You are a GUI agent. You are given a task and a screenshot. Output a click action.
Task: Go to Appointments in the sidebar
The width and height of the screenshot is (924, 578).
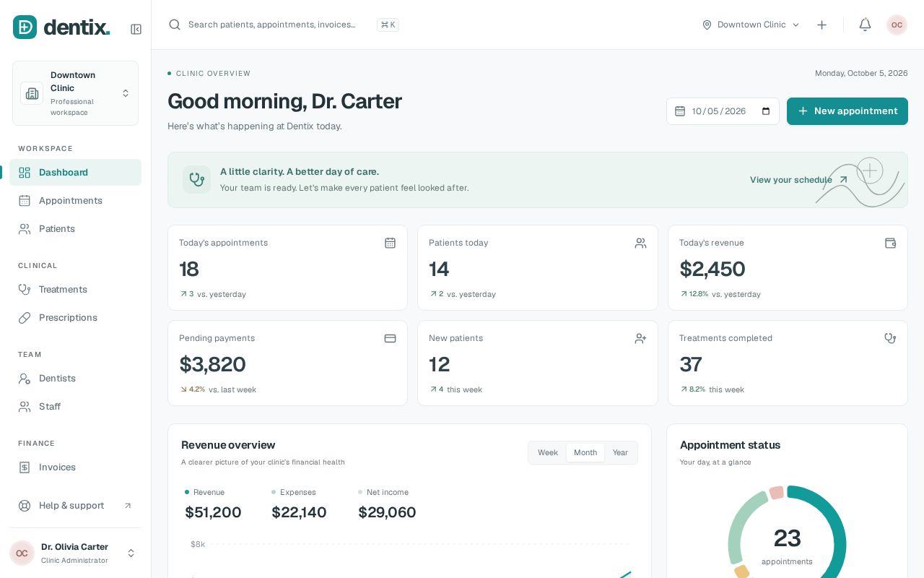coord(75,200)
